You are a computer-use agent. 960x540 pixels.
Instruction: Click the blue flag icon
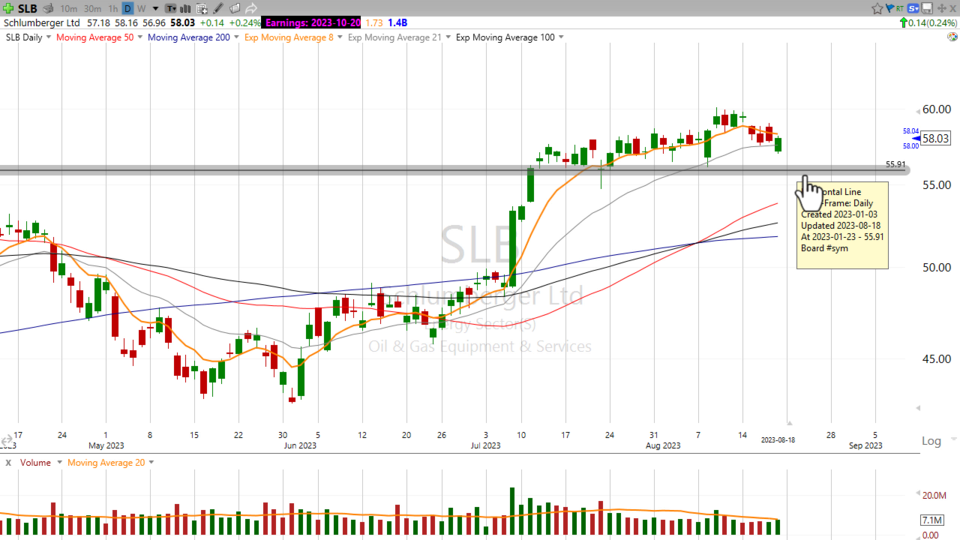890,8
